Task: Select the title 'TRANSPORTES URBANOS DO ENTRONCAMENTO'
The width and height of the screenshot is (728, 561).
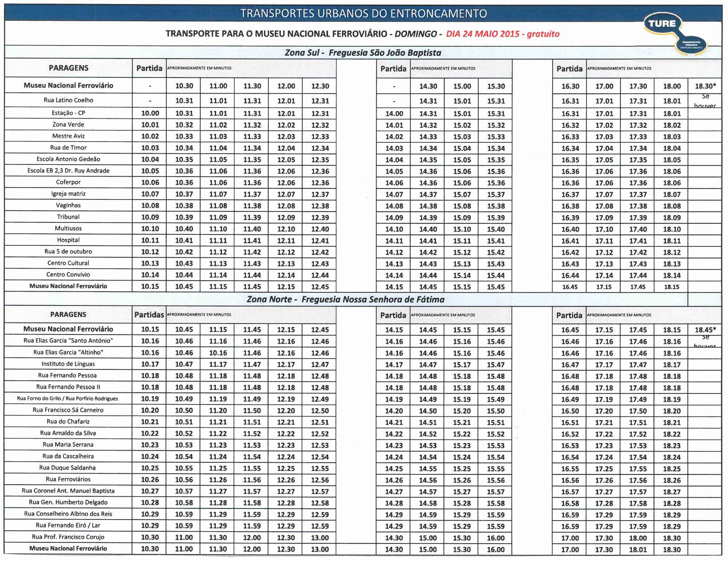Action: point(363,13)
